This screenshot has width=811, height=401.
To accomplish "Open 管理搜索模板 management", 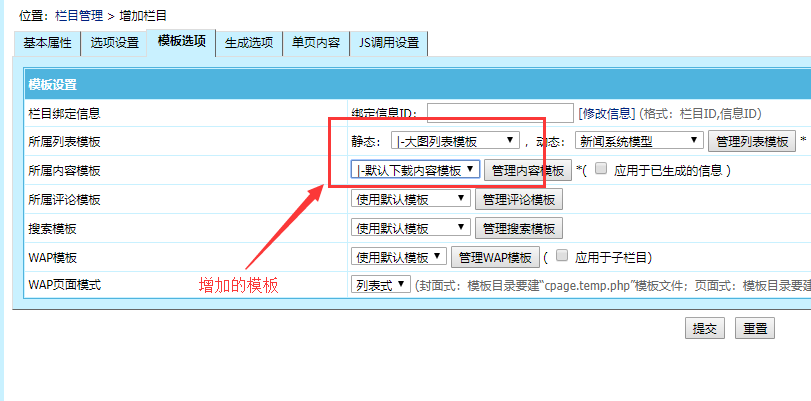I will click(519, 228).
